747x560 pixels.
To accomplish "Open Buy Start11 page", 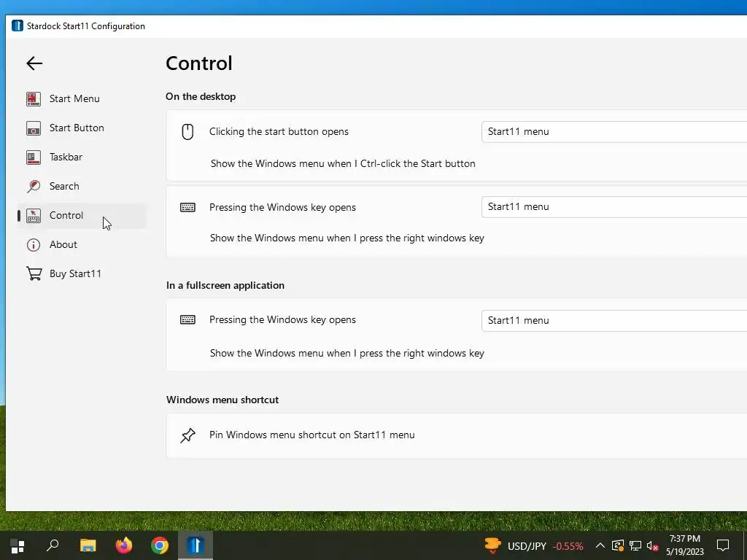I will (82, 273).
